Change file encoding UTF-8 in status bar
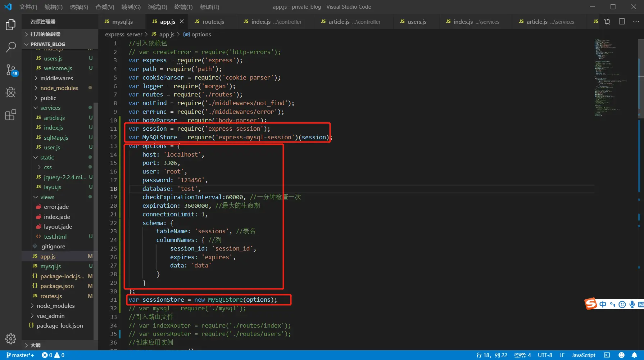The height and width of the screenshot is (360, 644). pyautogui.click(x=545, y=355)
